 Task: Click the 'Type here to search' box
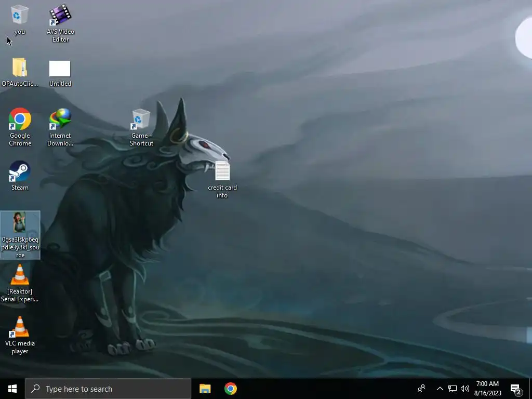click(x=108, y=389)
